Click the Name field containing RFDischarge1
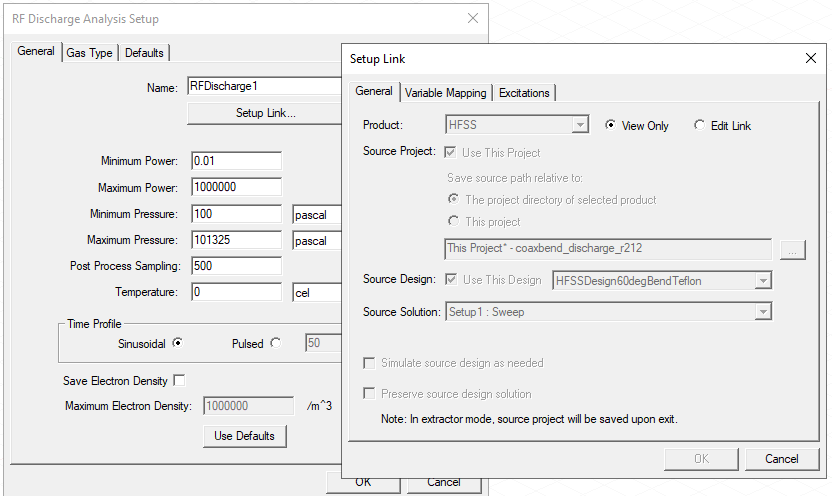This screenshot has width=832, height=496. tap(264, 86)
